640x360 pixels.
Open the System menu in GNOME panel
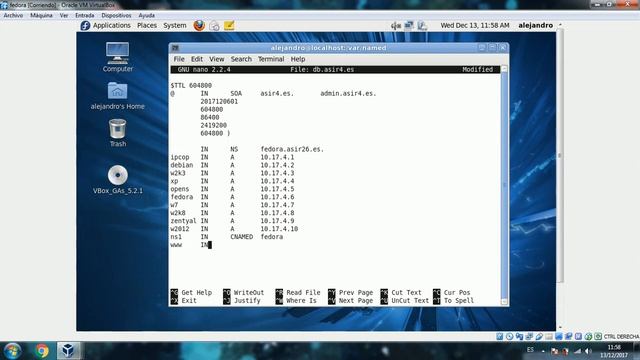click(x=175, y=25)
